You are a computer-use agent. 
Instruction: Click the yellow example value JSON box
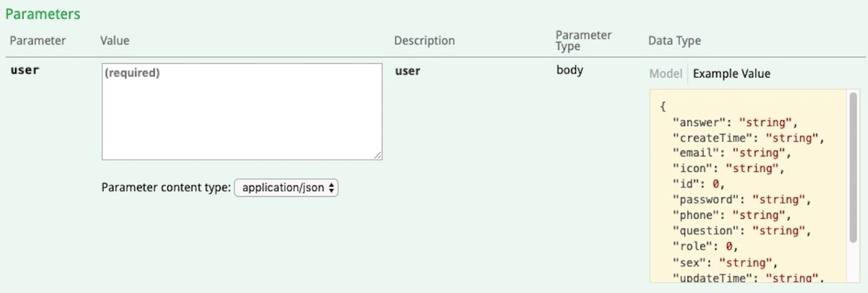coord(755,186)
